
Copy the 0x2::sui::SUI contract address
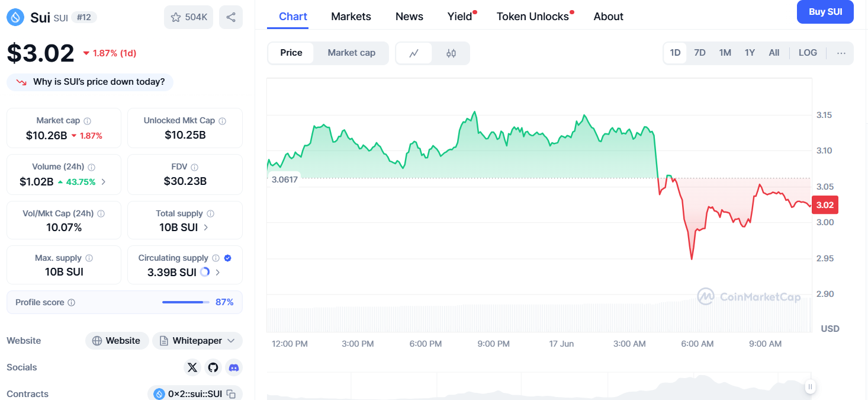tap(232, 394)
